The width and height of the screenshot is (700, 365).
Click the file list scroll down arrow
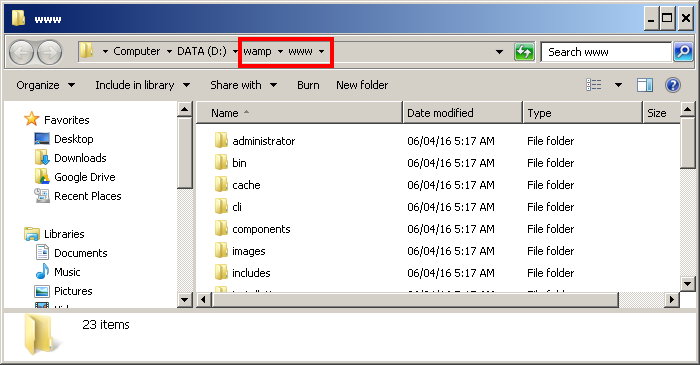pyautogui.click(x=688, y=283)
